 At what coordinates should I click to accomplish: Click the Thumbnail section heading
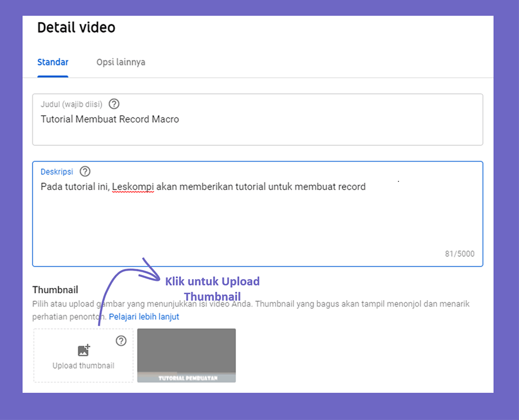(55, 290)
